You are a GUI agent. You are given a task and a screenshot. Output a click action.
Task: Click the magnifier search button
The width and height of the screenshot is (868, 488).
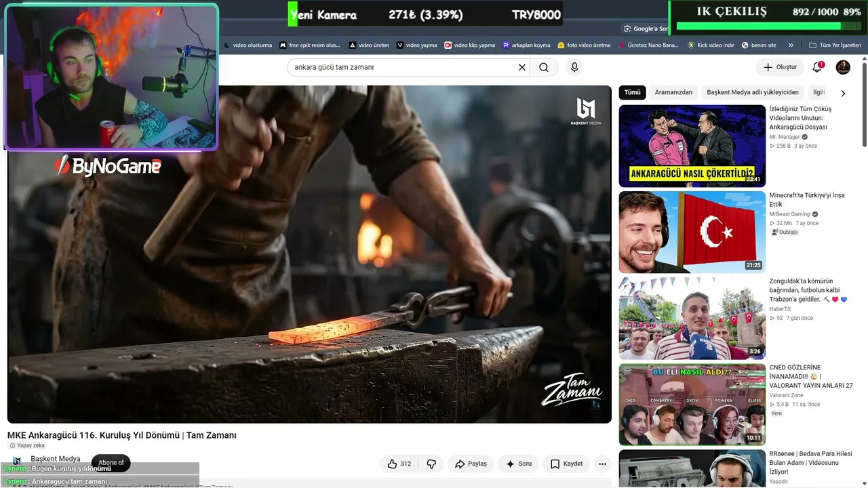tap(544, 67)
